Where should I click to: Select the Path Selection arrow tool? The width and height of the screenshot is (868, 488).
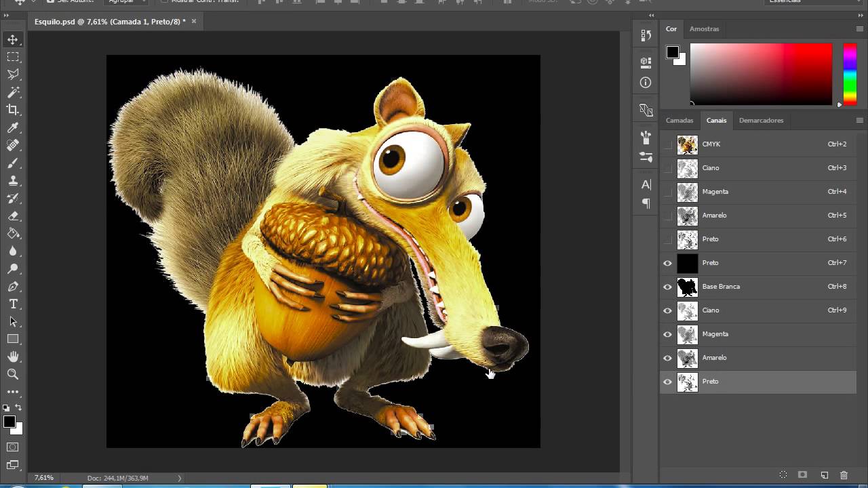[x=13, y=321]
